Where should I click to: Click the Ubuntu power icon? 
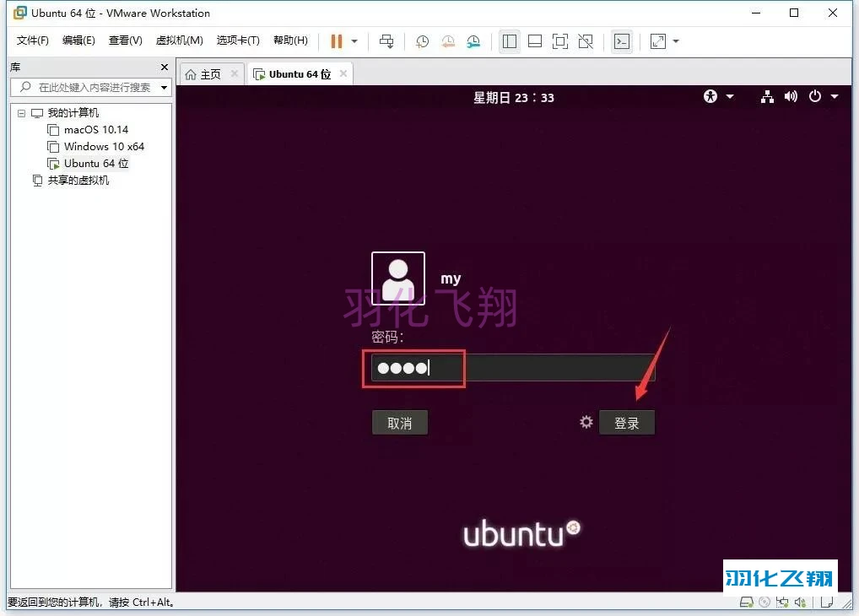pyautogui.click(x=815, y=96)
